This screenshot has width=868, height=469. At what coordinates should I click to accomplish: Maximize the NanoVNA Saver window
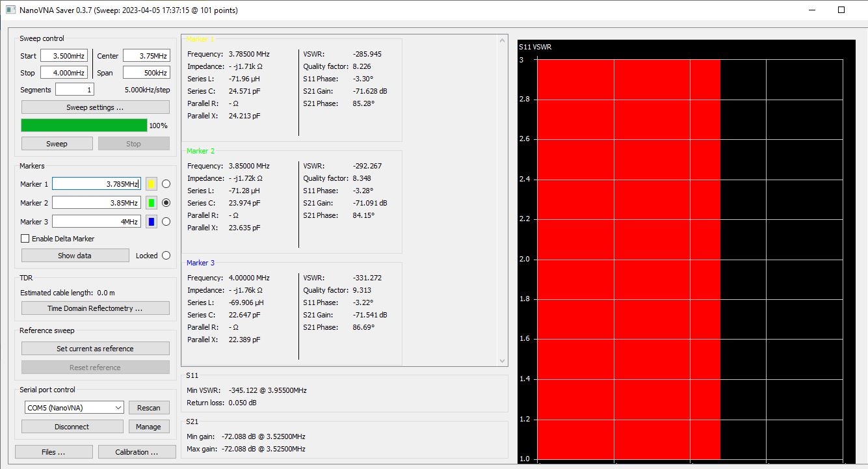coord(841,10)
